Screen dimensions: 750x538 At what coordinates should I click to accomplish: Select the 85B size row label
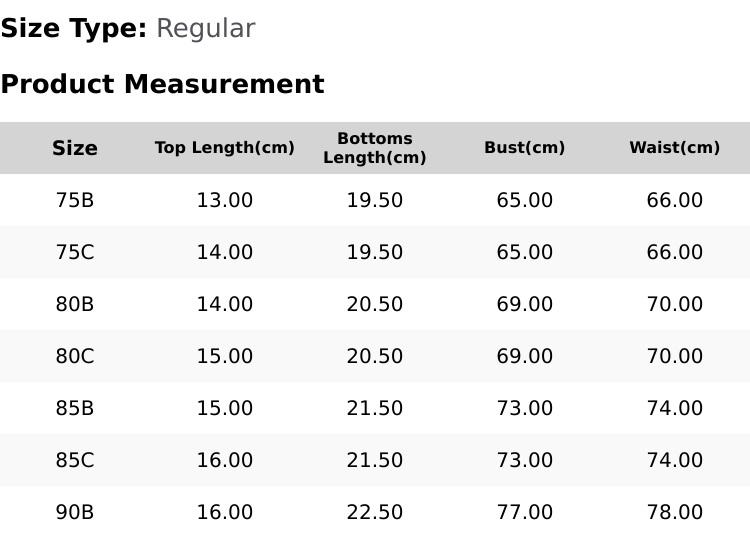pyautogui.click(x=75, y=408)
